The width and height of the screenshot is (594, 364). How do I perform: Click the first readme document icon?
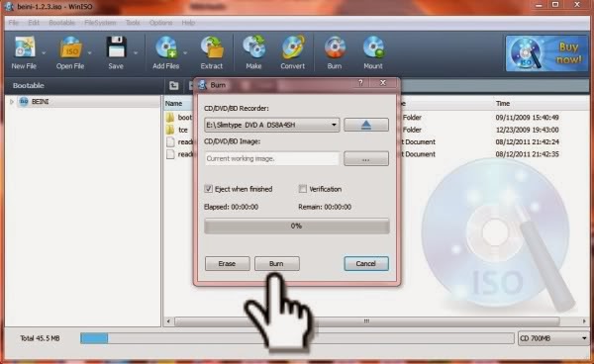(170, 141)
